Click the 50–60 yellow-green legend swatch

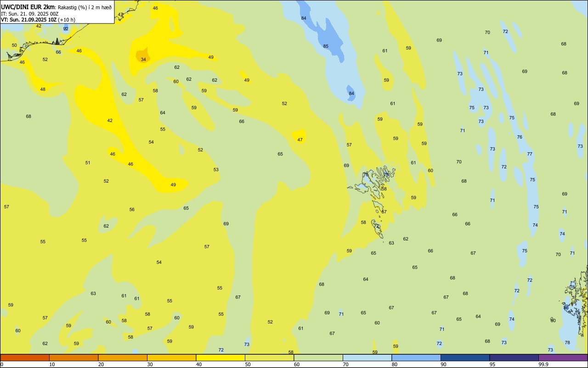(x=269, y=357)
